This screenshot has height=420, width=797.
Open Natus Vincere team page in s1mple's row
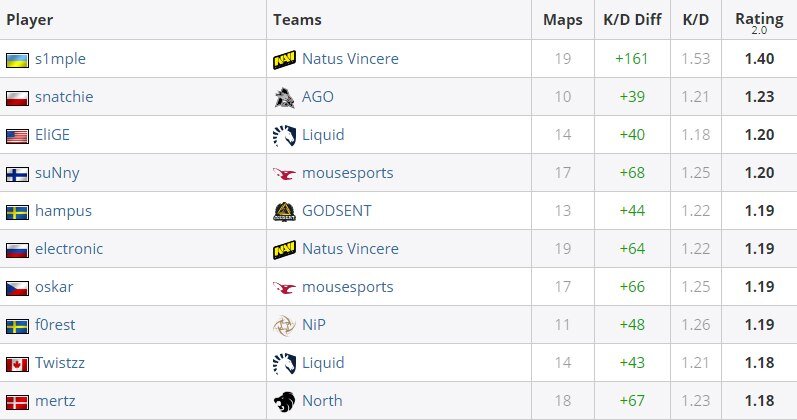(x=350, y=58)
